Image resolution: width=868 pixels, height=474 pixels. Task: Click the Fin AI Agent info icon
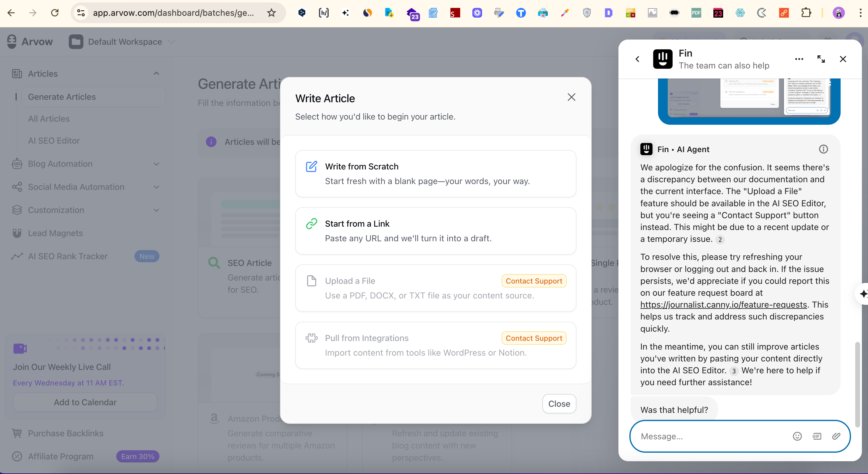click(x=823, y=149)
